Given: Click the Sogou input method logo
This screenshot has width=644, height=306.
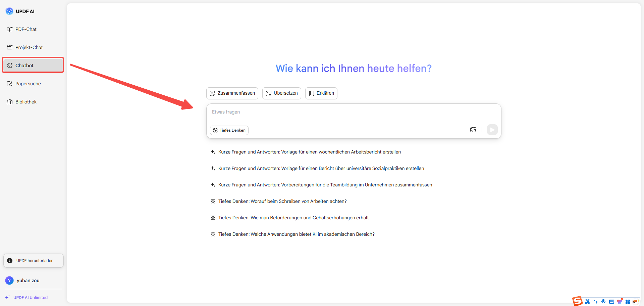Looking at the screenshot, I should (577, 301).
